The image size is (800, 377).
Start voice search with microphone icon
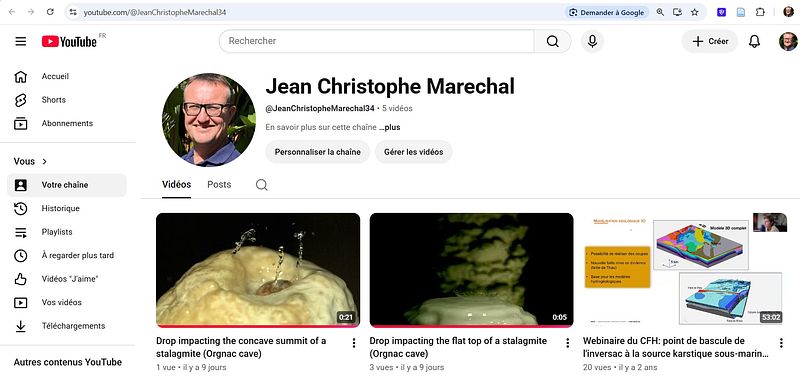[592, 41]
